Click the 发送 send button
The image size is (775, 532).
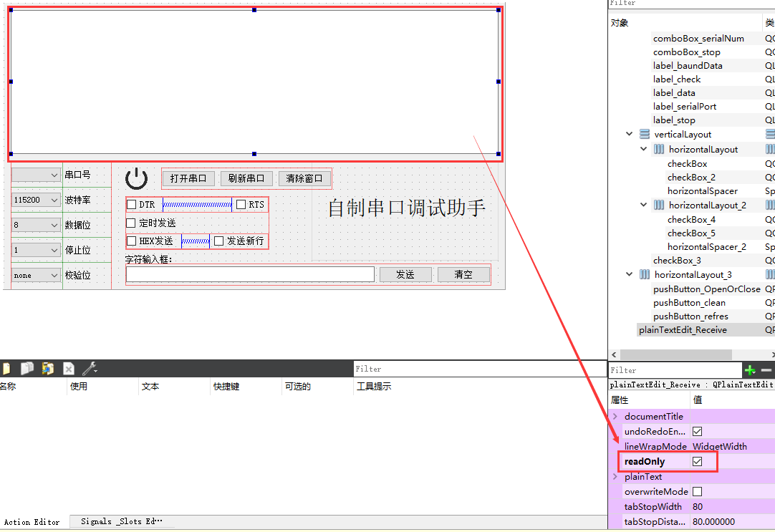(x=405, y=275)
